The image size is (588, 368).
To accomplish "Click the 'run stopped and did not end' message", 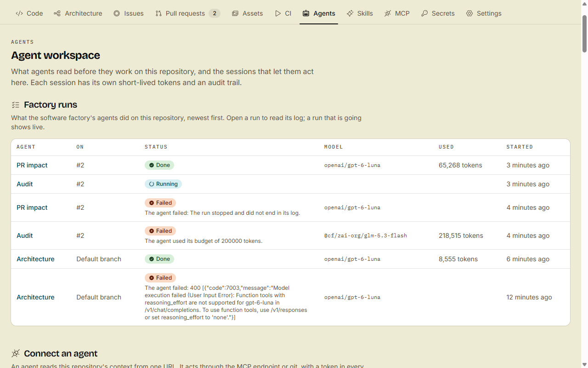I will tap(222, 213).
